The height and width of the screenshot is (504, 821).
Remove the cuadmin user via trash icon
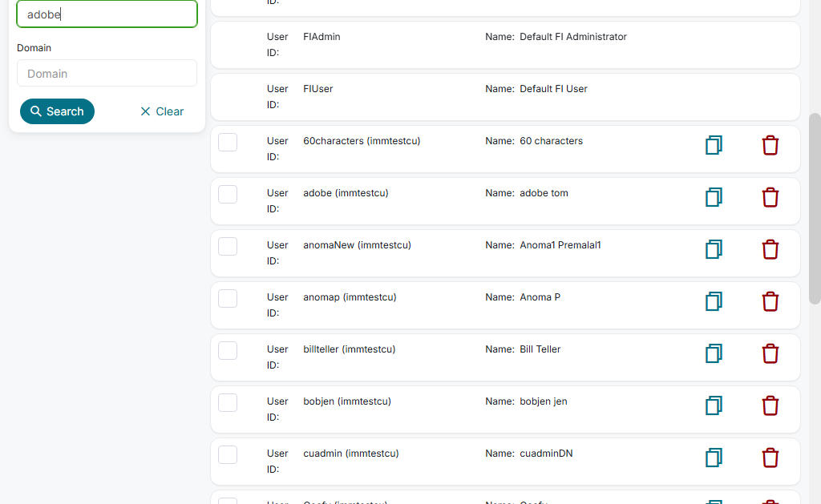coord(770,458)
